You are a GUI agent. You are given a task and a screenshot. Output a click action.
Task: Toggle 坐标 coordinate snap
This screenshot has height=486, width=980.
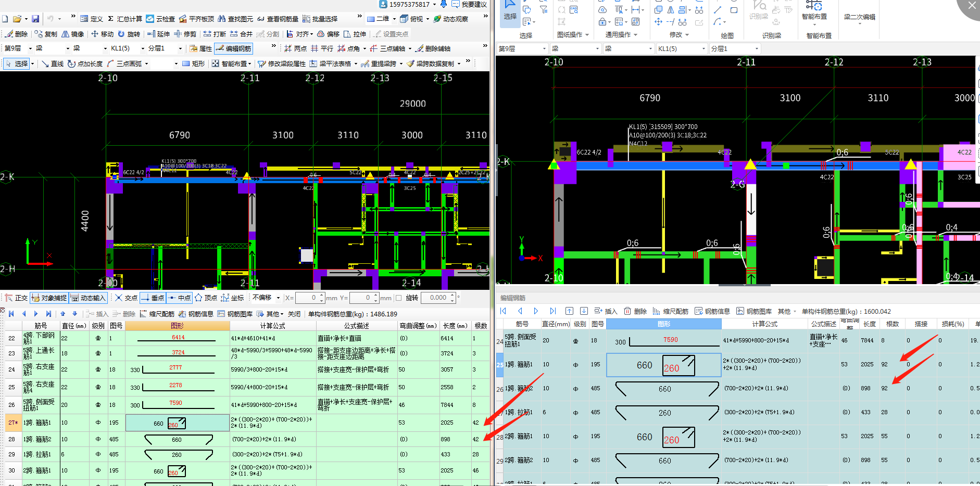(x=232, y=298)
